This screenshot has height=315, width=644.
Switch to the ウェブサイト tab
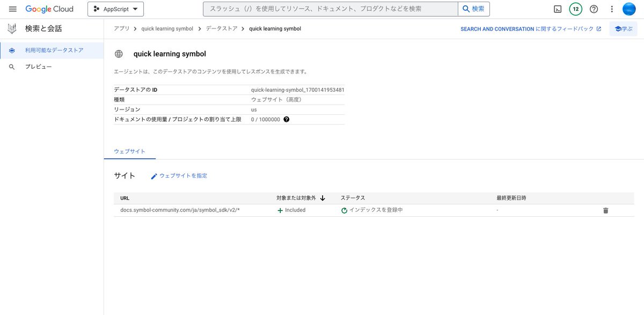point(129,151)
